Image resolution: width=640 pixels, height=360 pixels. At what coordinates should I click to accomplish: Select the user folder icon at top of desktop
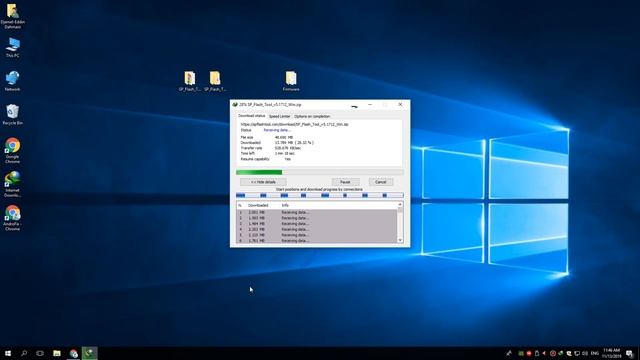click(x=13, y=16)
